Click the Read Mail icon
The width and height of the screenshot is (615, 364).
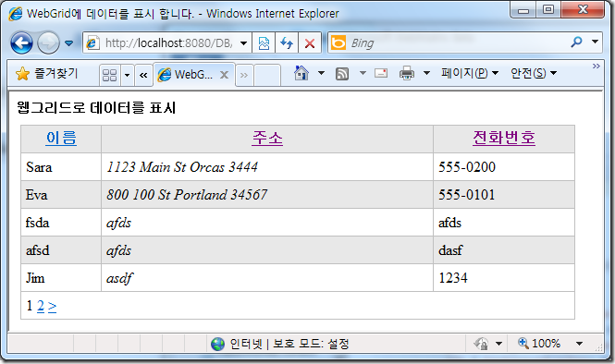(x=381, y=73)
